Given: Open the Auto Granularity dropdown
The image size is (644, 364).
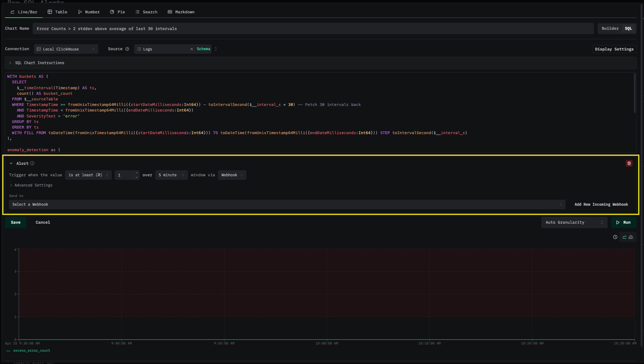Looking at the screenshot, I should coord(574,222).
